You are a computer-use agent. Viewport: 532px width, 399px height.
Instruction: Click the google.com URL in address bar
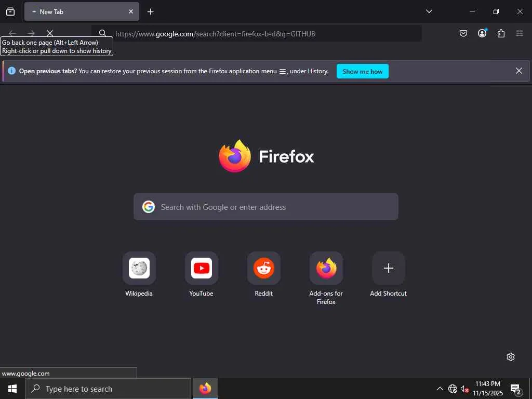pos(215,34)
